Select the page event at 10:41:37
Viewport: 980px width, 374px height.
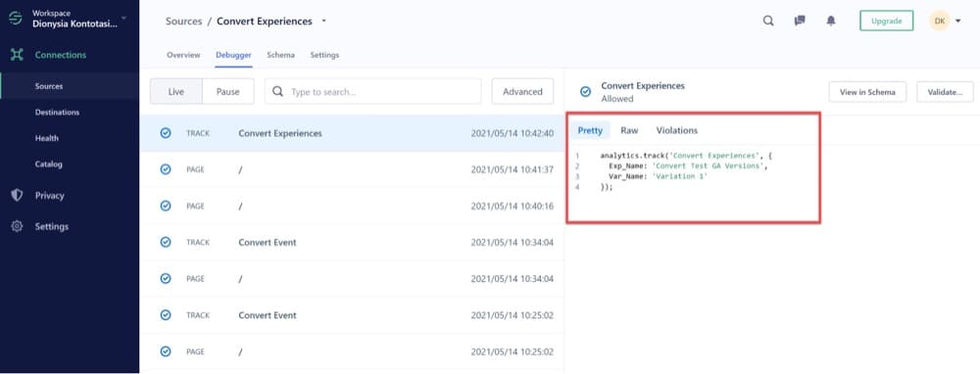coord(351,169)
